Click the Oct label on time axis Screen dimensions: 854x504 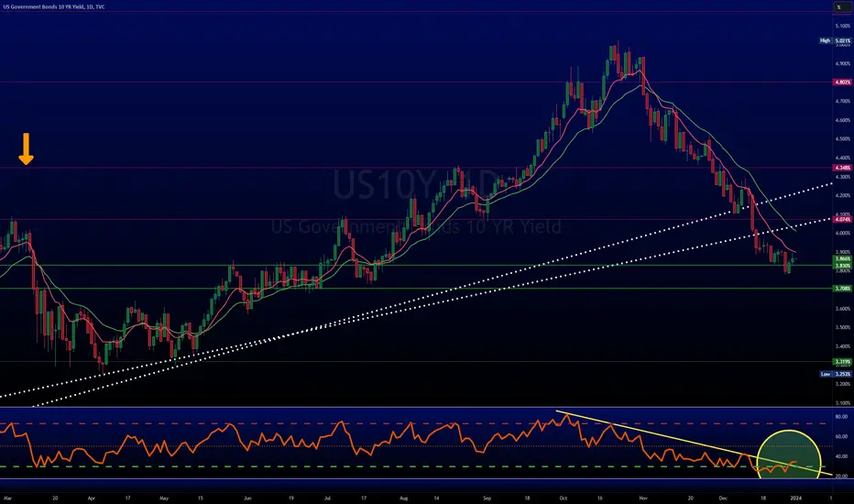click(x=564, y=498)
